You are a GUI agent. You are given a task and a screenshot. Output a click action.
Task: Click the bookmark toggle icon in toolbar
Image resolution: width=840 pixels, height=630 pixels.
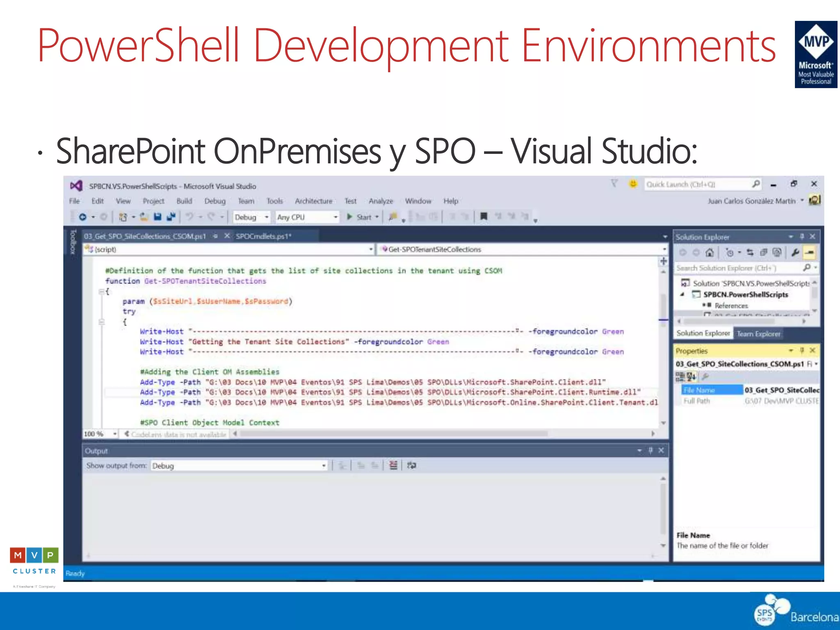click(x=484, y=217)
